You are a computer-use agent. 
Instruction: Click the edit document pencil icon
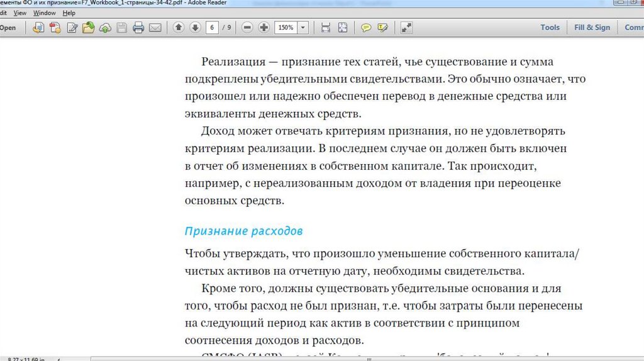(72, 28)
